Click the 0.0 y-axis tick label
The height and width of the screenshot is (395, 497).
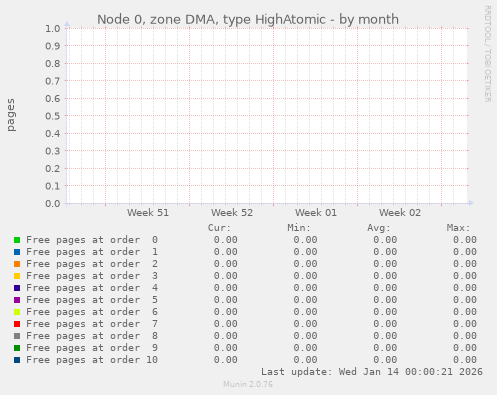[x=53, y=203]
